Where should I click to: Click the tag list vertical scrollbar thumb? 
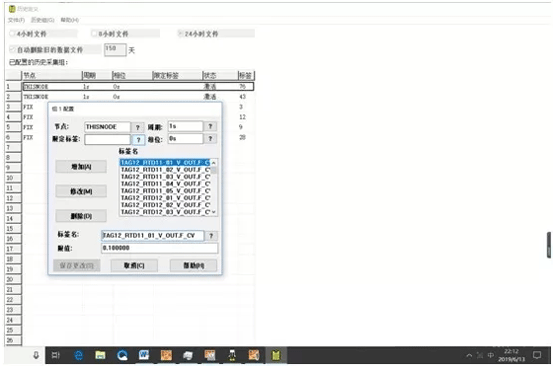point(214,170)
